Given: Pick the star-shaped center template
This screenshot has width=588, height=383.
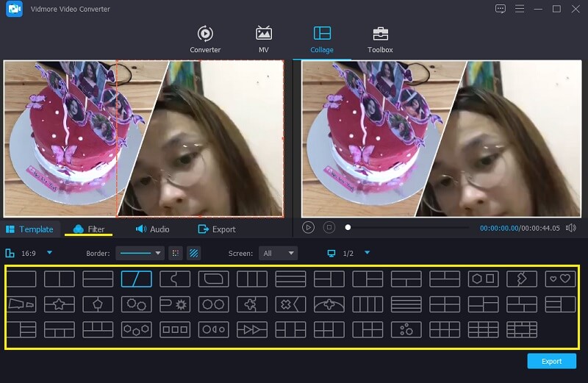Looking at the screenshot, I should point(60,304).
